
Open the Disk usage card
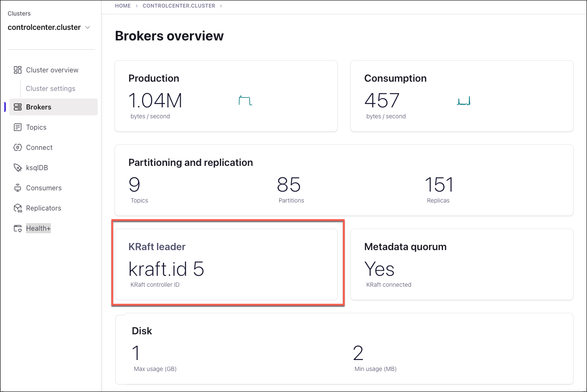click(x=344, y=348)
